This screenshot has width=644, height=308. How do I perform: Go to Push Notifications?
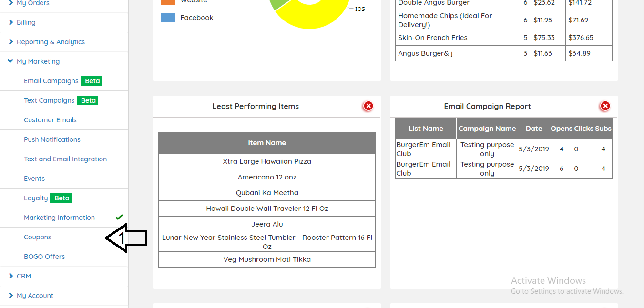tap(52, 139)
